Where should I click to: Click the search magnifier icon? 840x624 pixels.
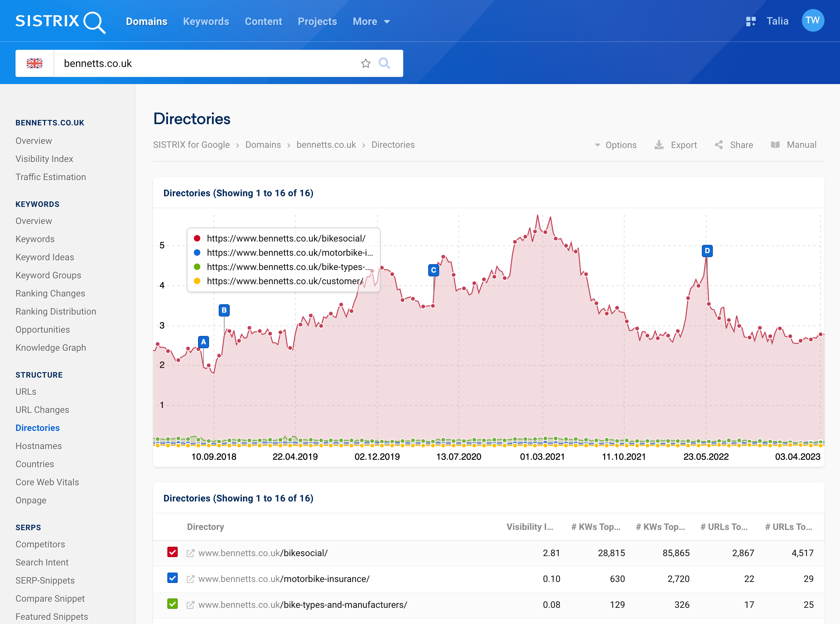tap(384, 63)
